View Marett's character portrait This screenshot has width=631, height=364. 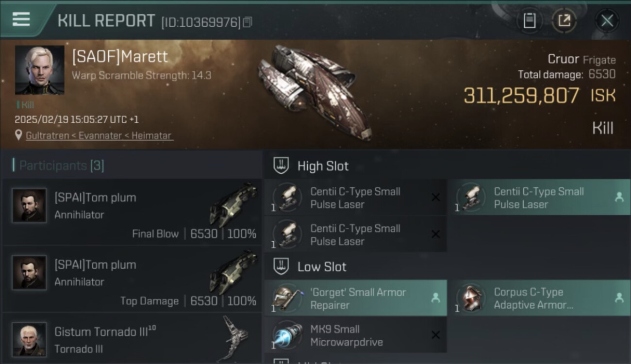(x=40, y=70)
